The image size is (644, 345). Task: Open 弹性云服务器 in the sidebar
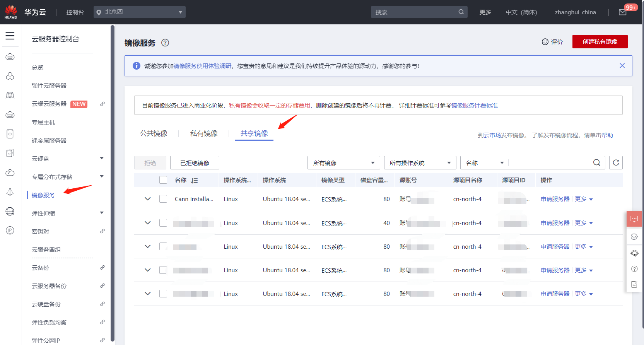point(49,86)
